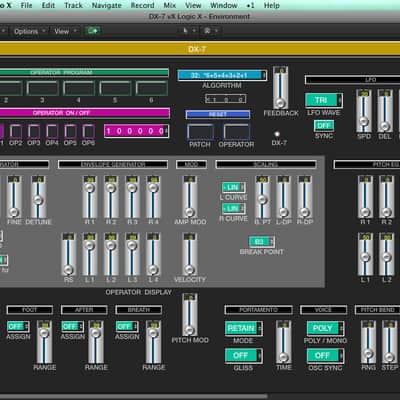This screenshot has height=400, width=400.
Task: Click the AMP MOD slider
Action: pos(189,197)
